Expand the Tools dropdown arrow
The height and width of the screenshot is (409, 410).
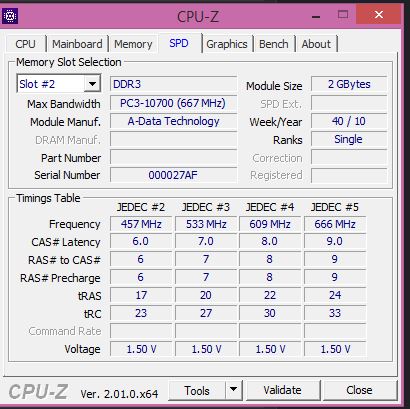point(234,390)
